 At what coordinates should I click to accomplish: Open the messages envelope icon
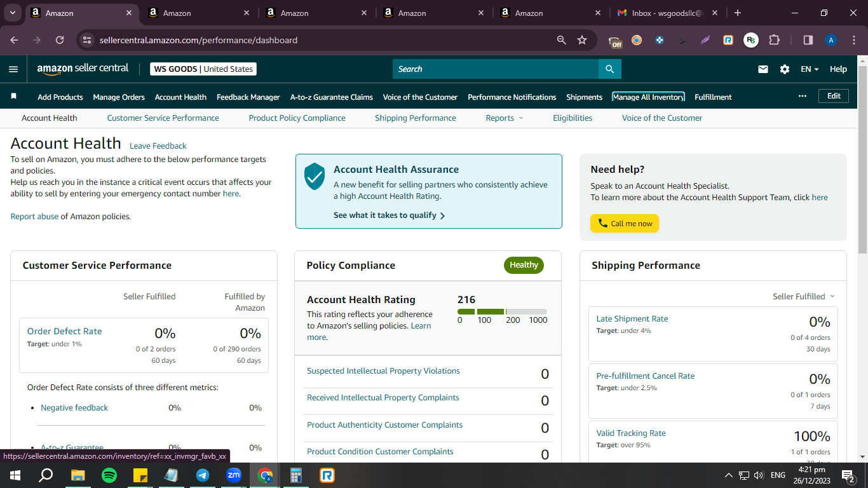point(763,69)
